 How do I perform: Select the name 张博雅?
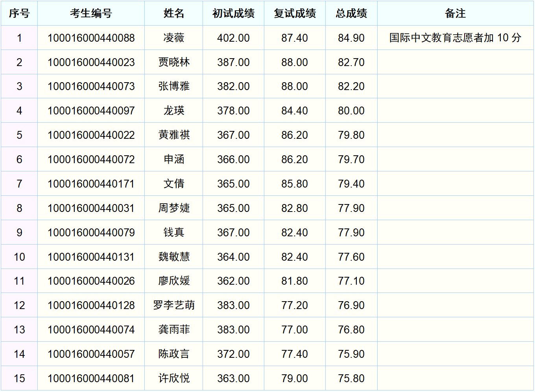pos(173,86)
